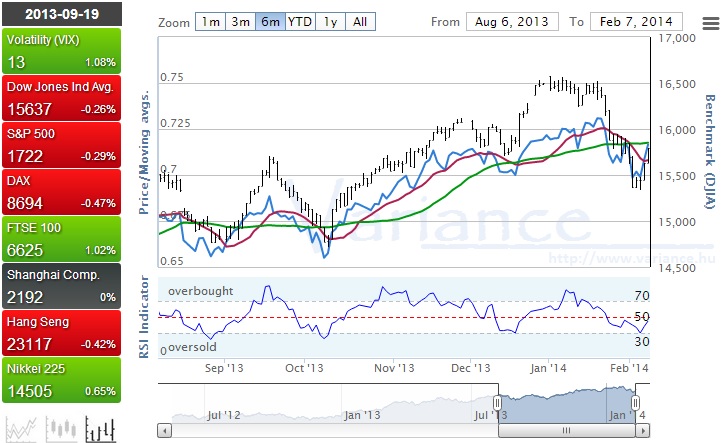Click the navigator scrollbar left arrow

coord(164,431)
